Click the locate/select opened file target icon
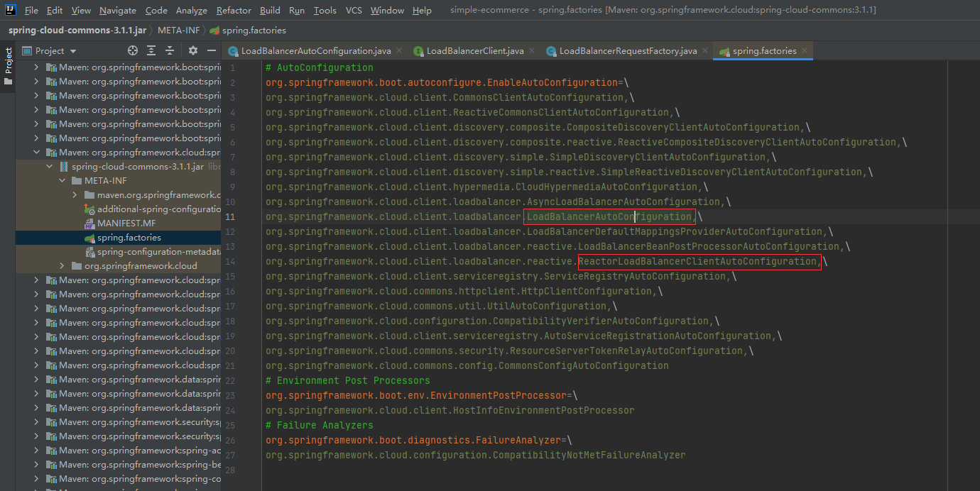 (132, 50)
